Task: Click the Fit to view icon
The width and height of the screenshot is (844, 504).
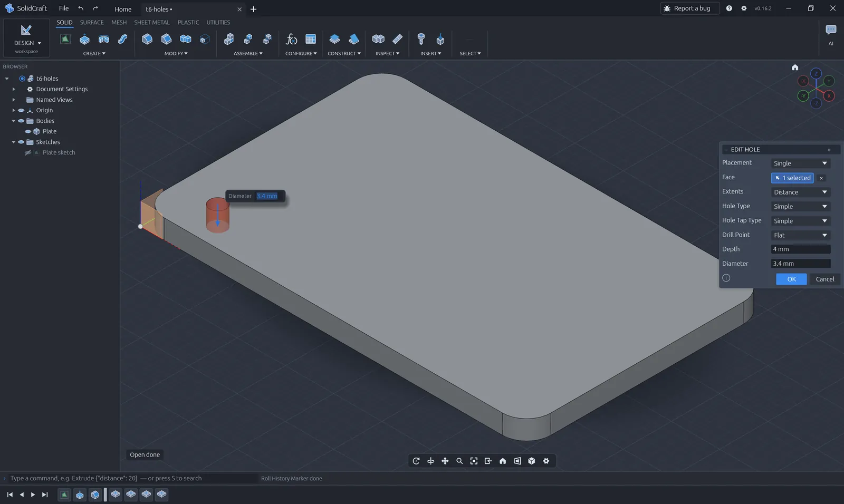Action: pos(474,461)
